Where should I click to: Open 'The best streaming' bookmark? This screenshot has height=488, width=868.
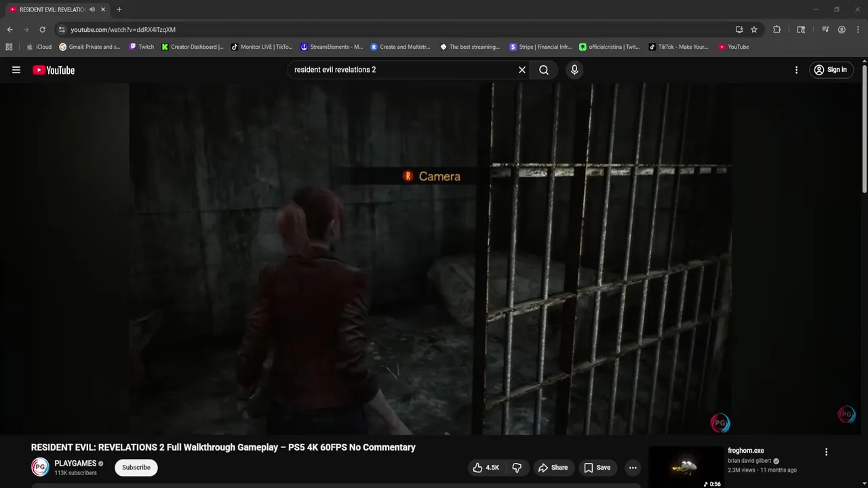[470, 47]
